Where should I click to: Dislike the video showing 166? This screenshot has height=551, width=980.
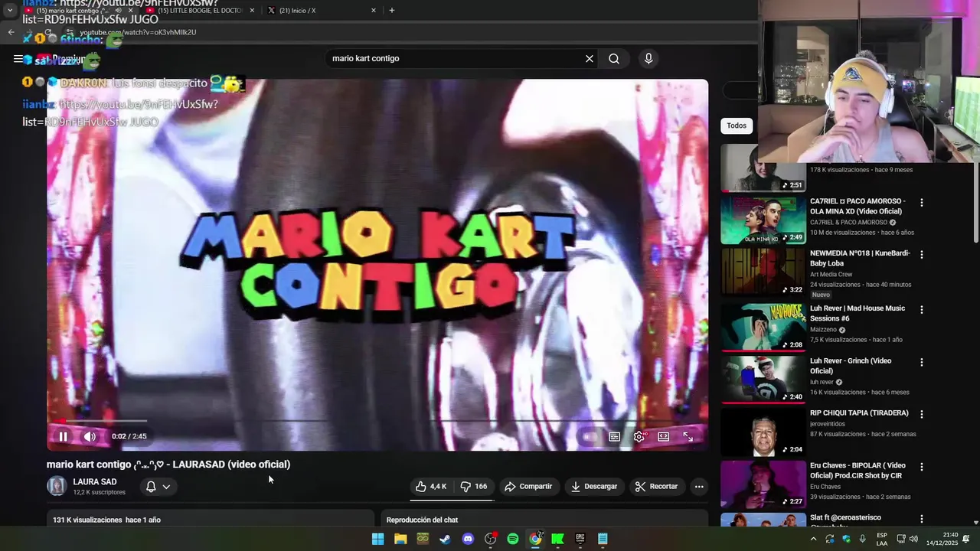click(x=473, y=487)
